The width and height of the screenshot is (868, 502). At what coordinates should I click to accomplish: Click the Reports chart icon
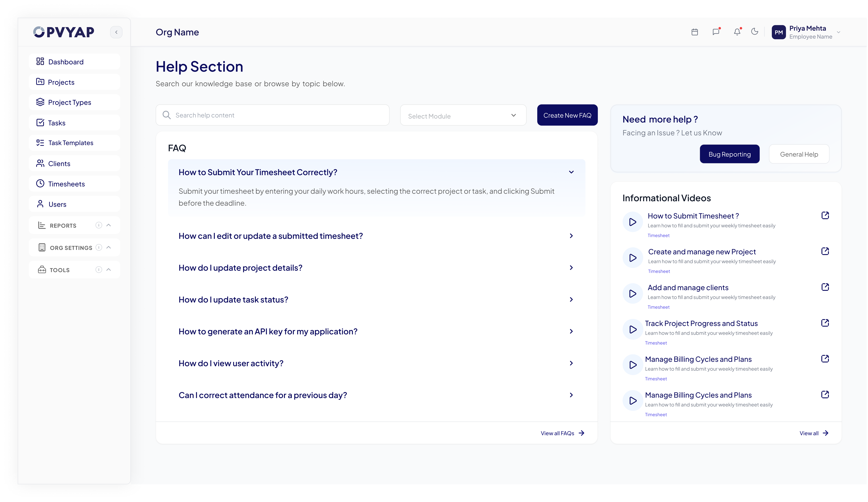42,225
